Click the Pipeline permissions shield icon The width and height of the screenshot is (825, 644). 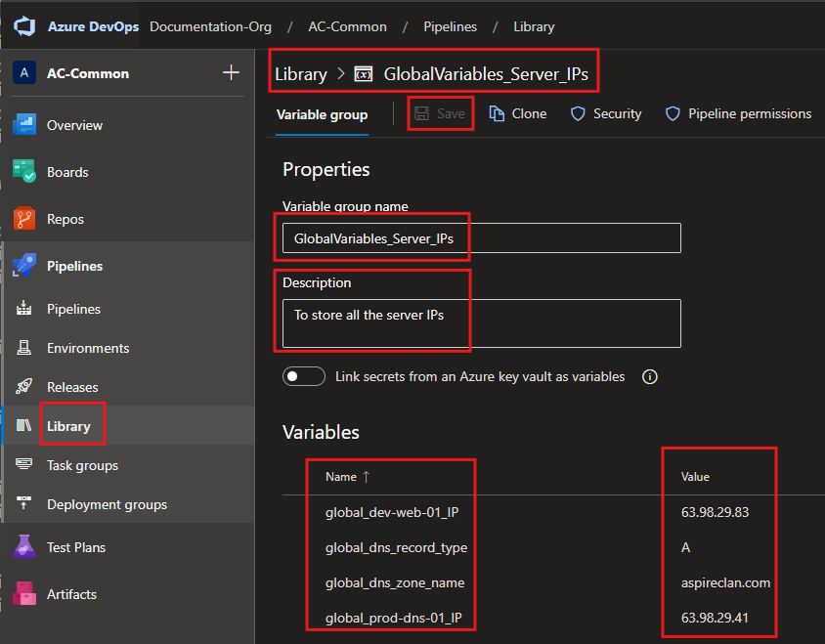(x=673, y=113)
